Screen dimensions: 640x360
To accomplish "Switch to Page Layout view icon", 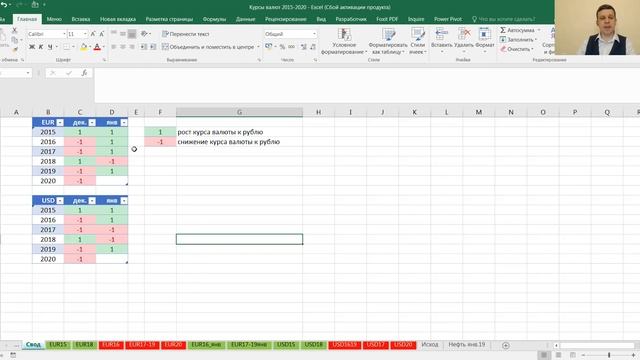I will tap(558, 356).
